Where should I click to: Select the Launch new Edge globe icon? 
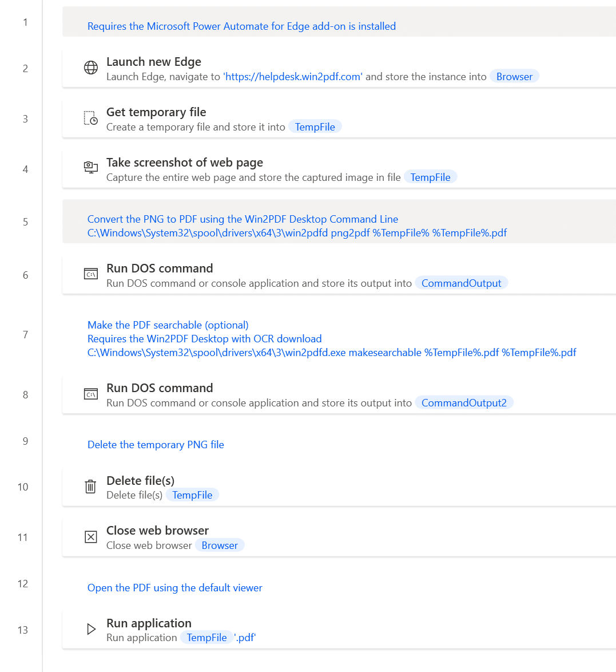pos(91,67)
